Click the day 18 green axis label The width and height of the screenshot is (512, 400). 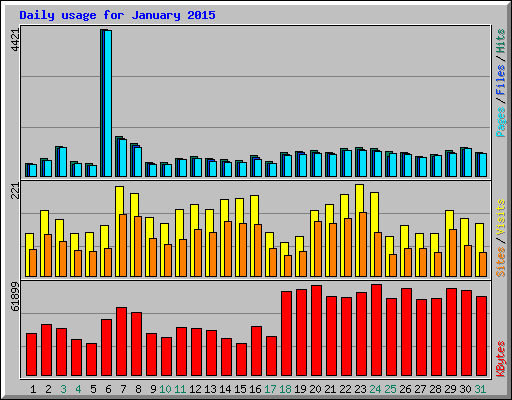click(285, 389)
